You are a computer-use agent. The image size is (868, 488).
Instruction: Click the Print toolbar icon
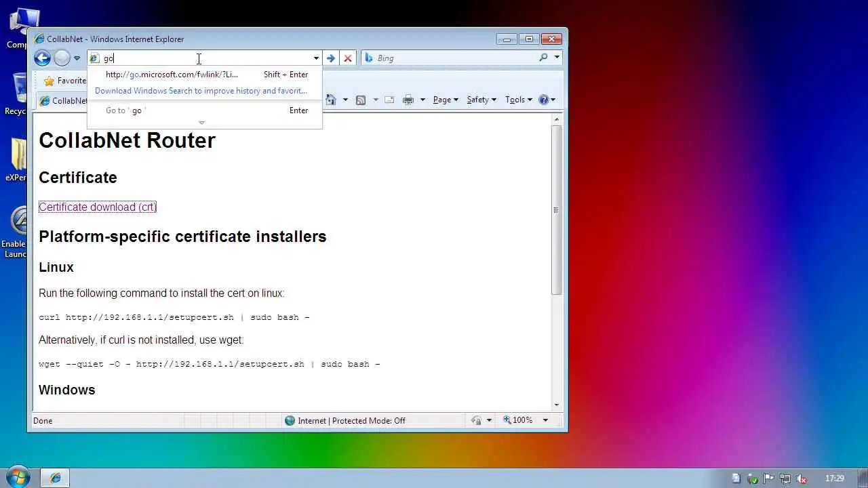click(x=408, y=100)
